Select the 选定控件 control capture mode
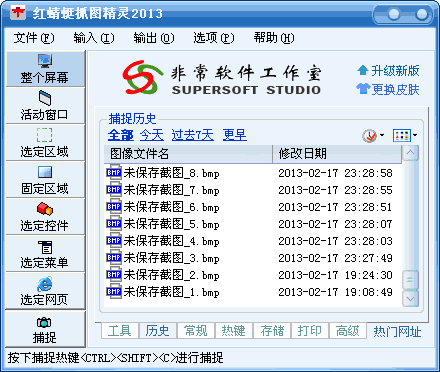This screenshot has height=372, width=440. point(45,217)
